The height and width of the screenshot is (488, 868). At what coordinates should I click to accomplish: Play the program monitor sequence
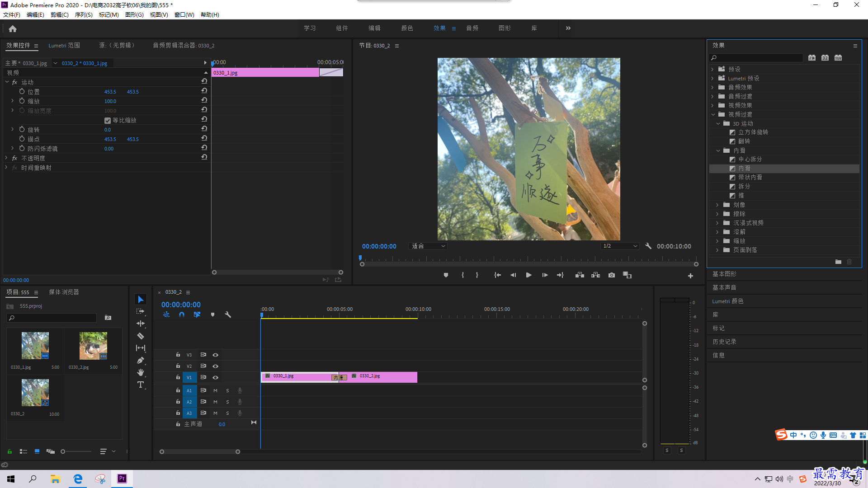(528, 275)
